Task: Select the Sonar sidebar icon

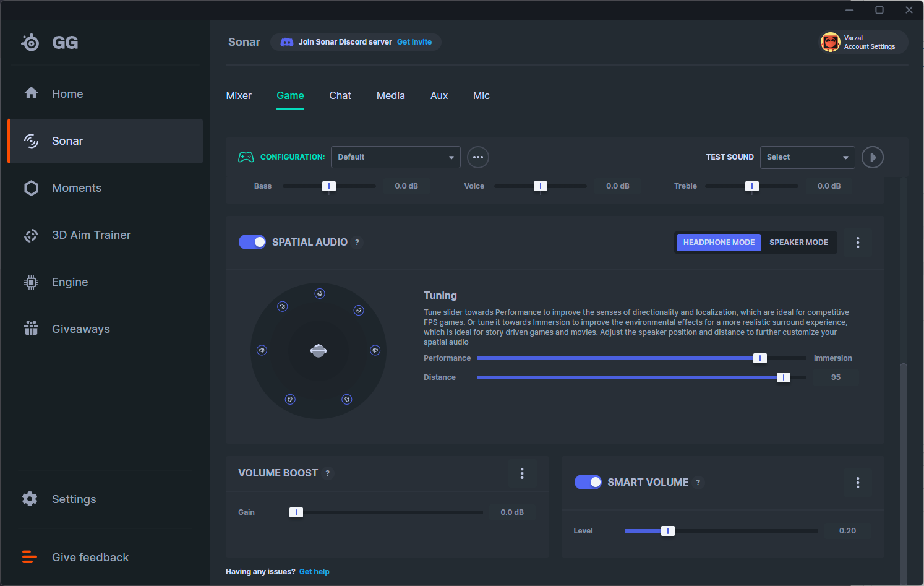Action: 31,141
